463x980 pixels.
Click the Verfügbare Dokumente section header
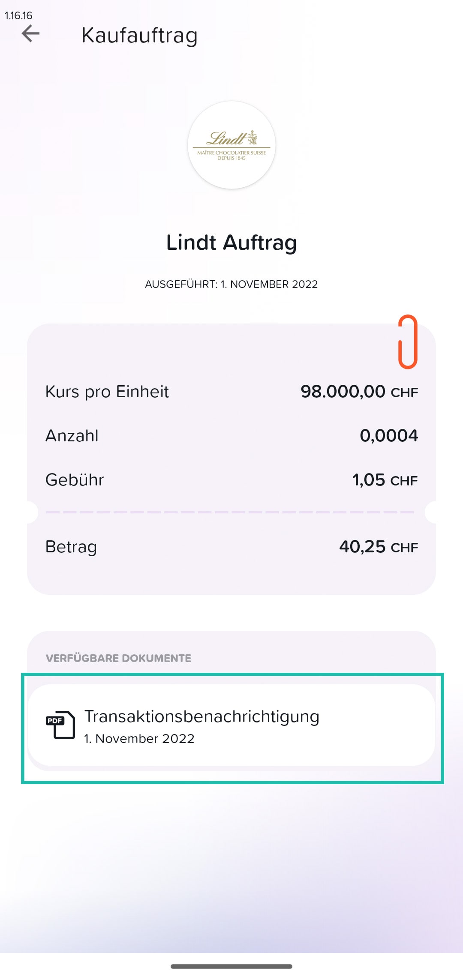118,658
